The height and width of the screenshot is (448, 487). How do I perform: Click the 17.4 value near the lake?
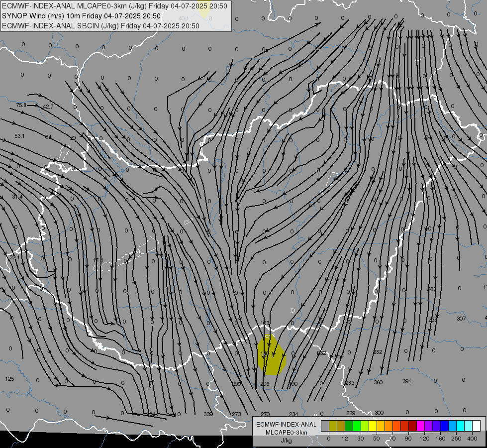98,260
